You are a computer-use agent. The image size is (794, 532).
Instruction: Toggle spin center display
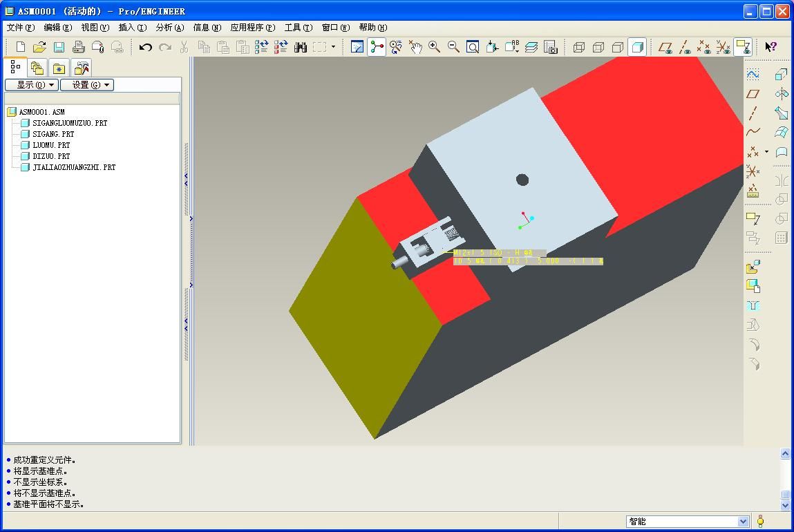point(376,47)
